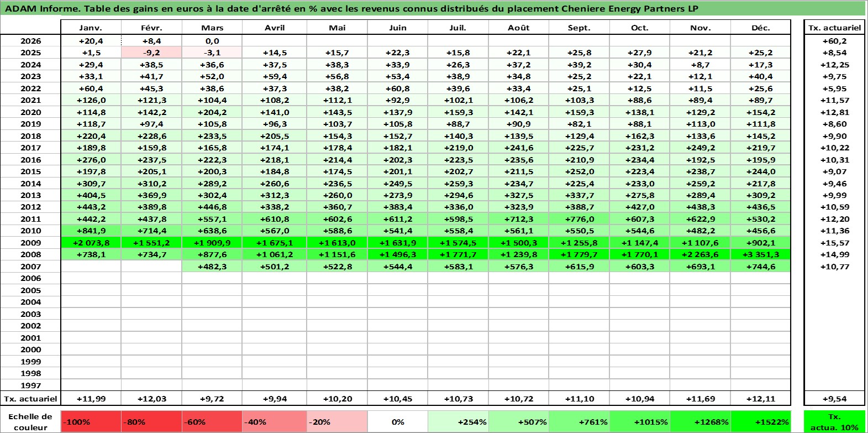Click the 'Janv.' column header
The image size is (868, 433).
pyautogui.click(x=91, y=28)
